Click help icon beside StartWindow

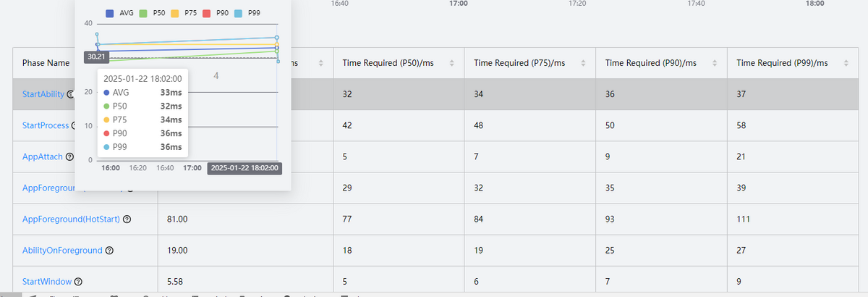(x=78, y=282)
